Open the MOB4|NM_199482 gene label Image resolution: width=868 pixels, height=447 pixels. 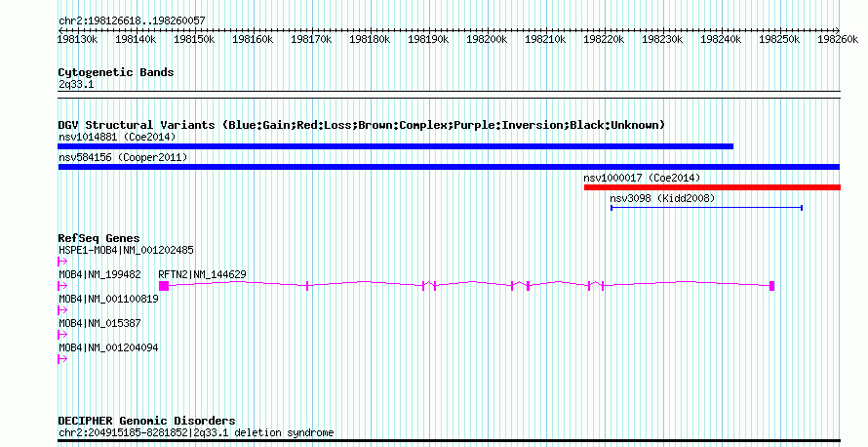click(99, 274)
